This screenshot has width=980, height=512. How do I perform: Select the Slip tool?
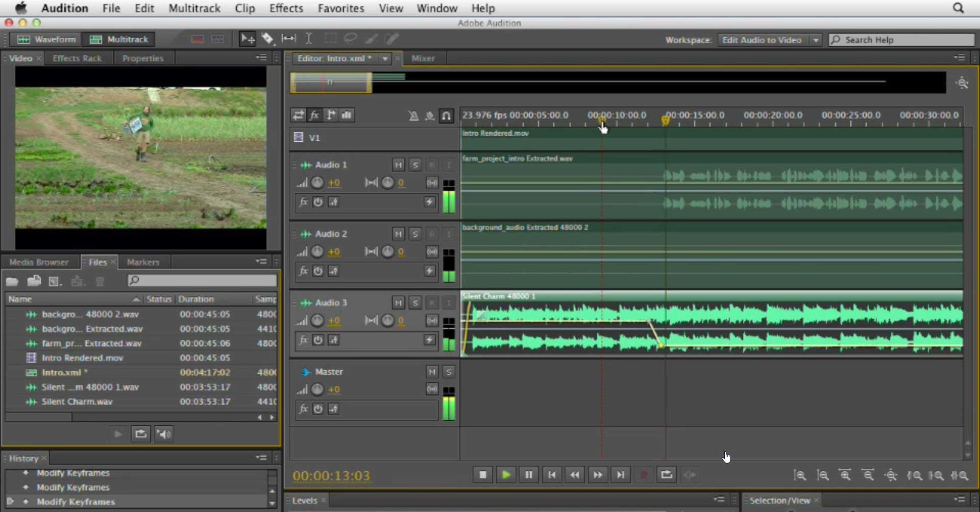pos(288,39)
